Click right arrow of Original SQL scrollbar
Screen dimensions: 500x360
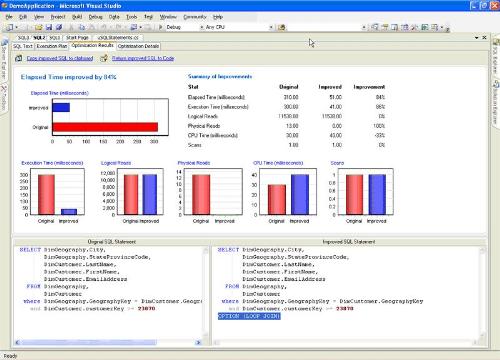coord(198,342)
